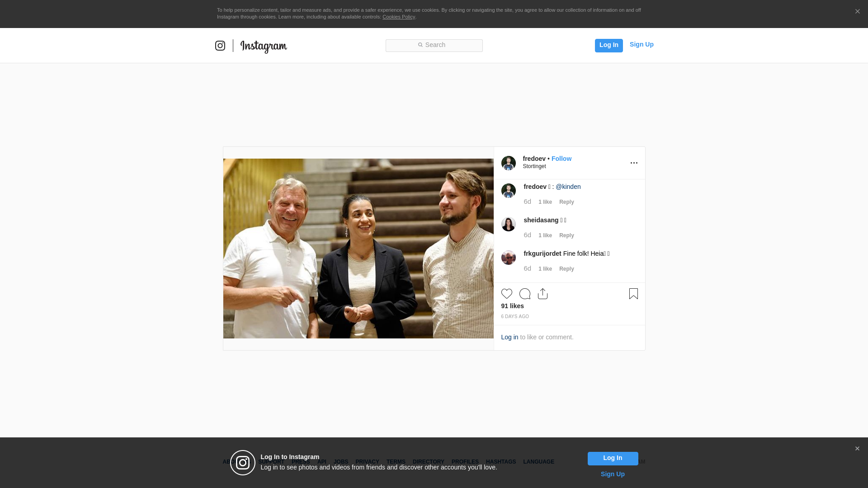Like the post with heart icon

507,294
